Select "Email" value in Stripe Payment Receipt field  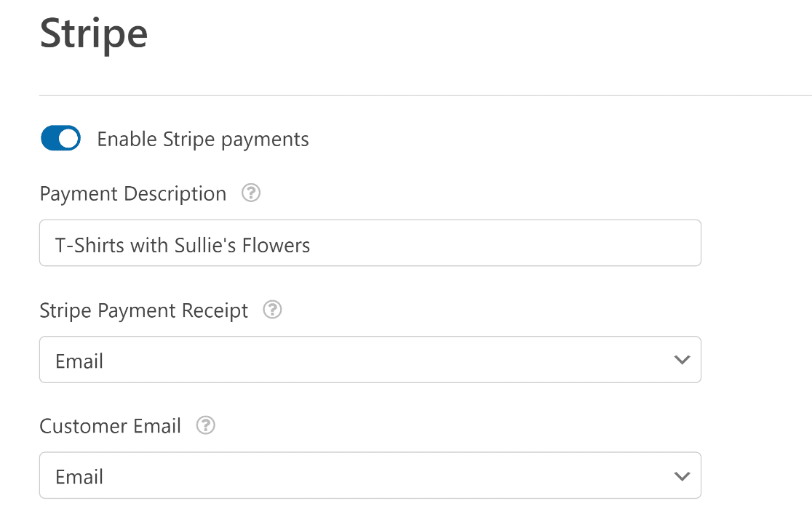79,361
